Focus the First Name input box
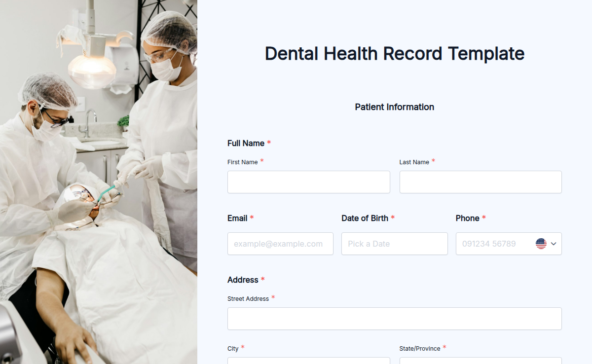Screen dimensions: 592x364 [x=308, y=182]
